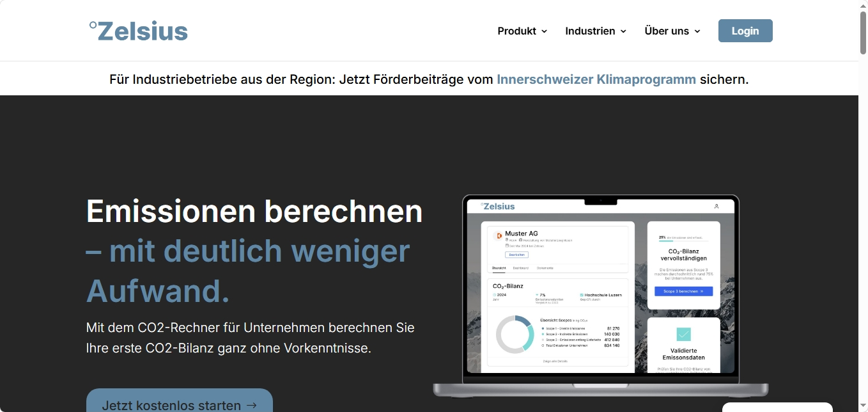
Task: Select the headline text Emissionen berechnen
Action: pyautogui.click(x=254, y=210)
